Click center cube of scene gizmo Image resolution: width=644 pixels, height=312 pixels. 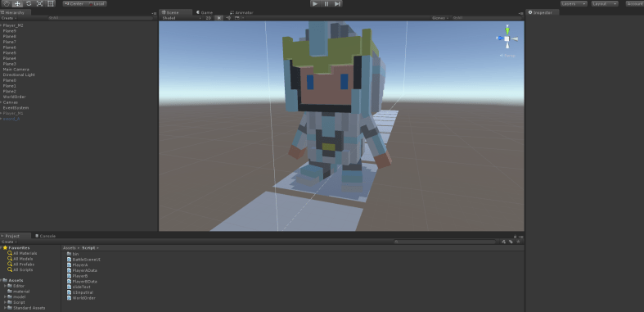(x=507, y=38)
